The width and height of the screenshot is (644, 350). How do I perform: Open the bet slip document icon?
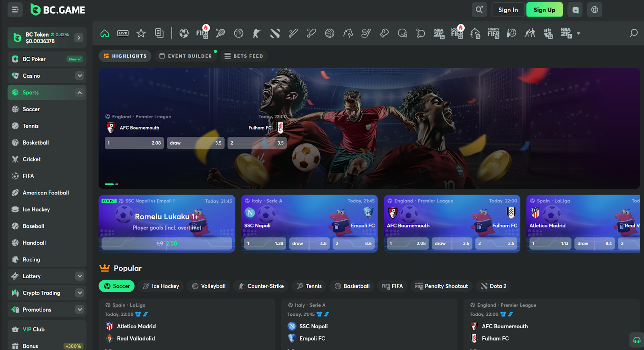pos(159,33)
